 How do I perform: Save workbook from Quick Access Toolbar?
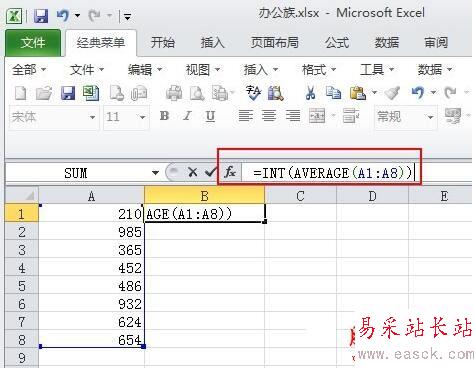41,16
